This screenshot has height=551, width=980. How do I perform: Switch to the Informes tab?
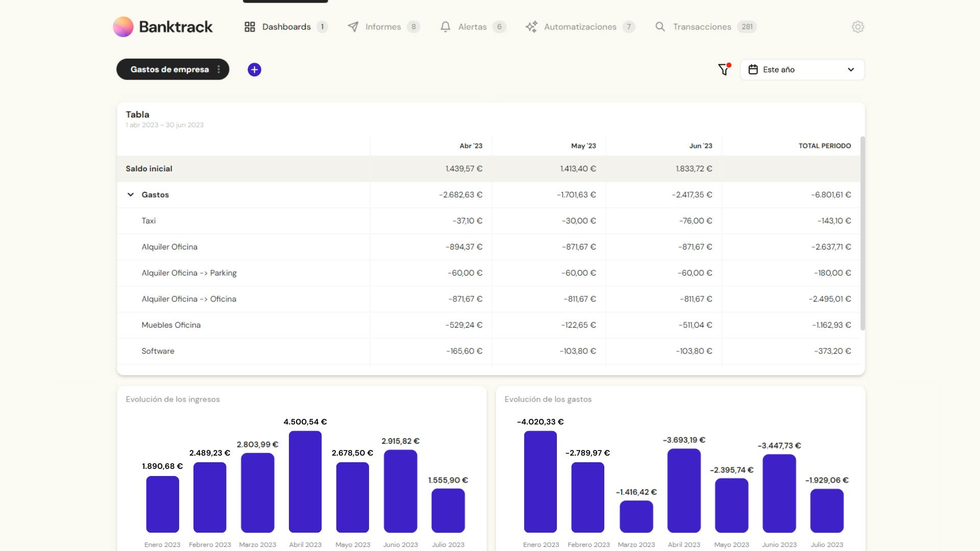tap(383, 27)
